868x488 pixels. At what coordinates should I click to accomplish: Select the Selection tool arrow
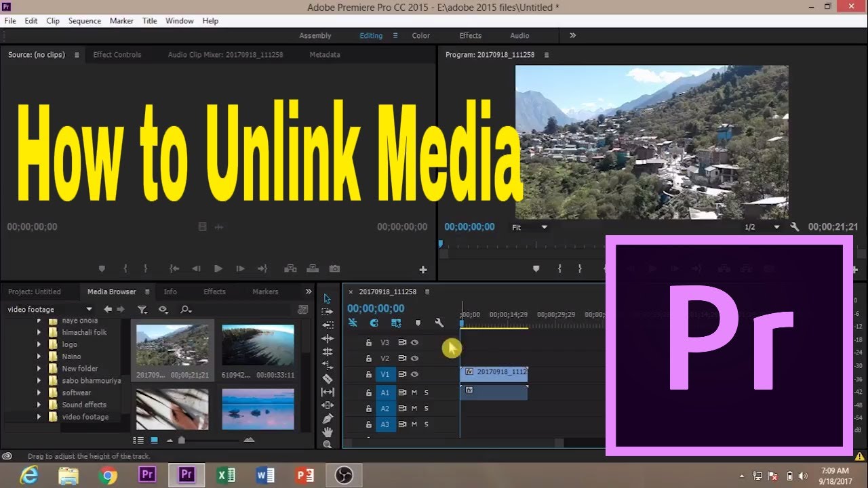(x=328, y=299)
